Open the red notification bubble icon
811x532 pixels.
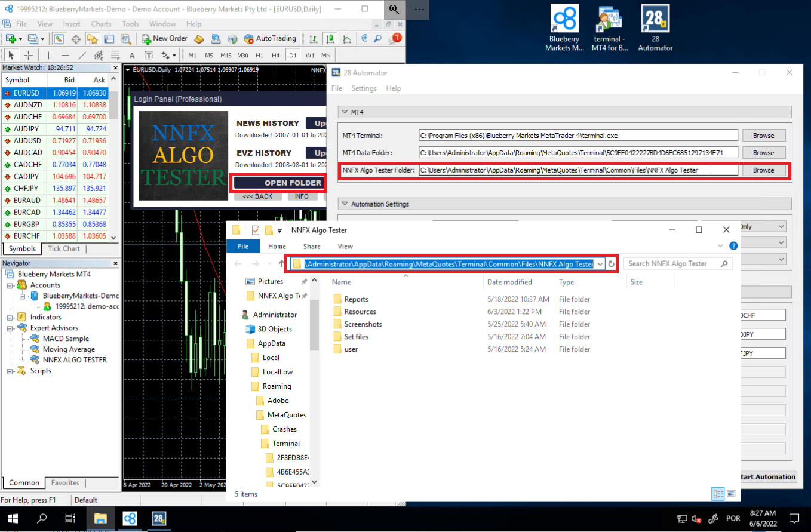pos(395,39)
